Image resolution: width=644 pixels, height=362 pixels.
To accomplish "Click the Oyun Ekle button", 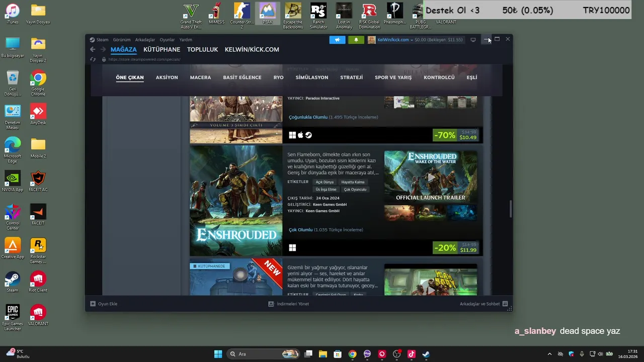I will [104, 304].
